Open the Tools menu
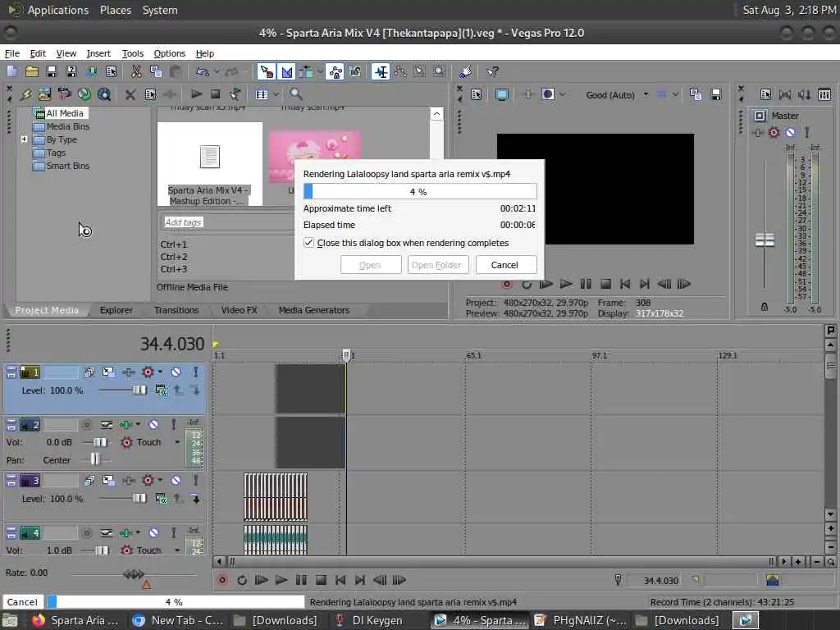840x630 pixels. (x=132, y=53)
